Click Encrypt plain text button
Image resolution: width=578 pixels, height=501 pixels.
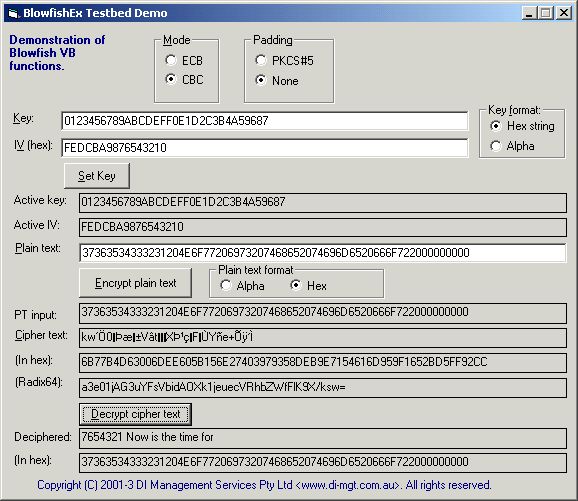136,283
